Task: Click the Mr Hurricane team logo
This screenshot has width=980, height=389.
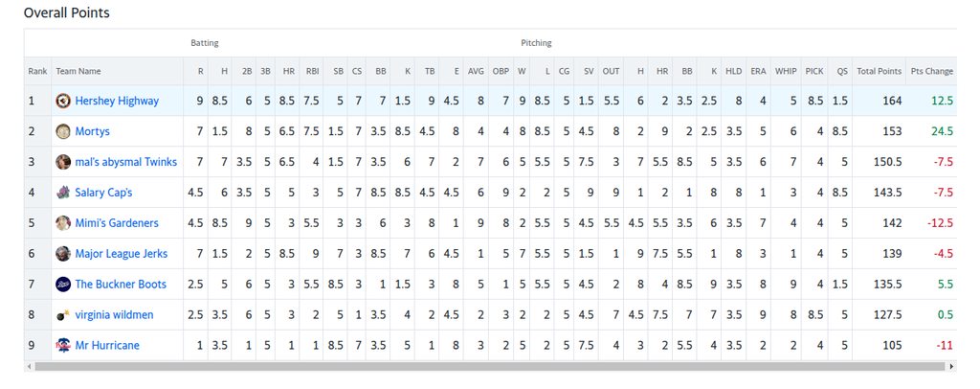Action: 63,345
